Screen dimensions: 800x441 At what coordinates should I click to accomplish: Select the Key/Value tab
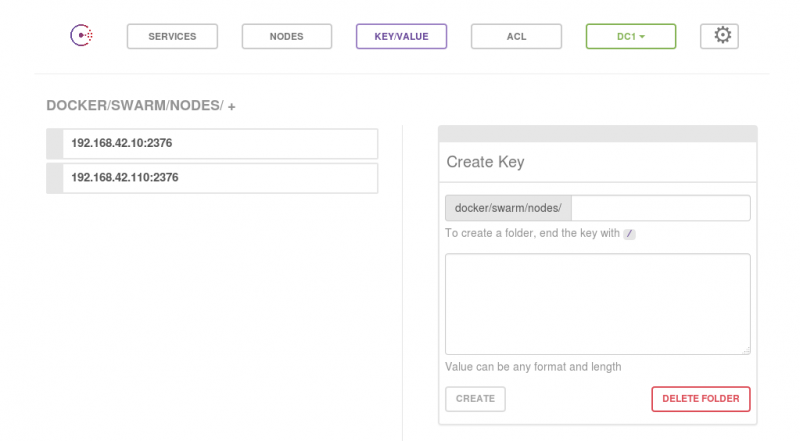(x=402, y=36)
